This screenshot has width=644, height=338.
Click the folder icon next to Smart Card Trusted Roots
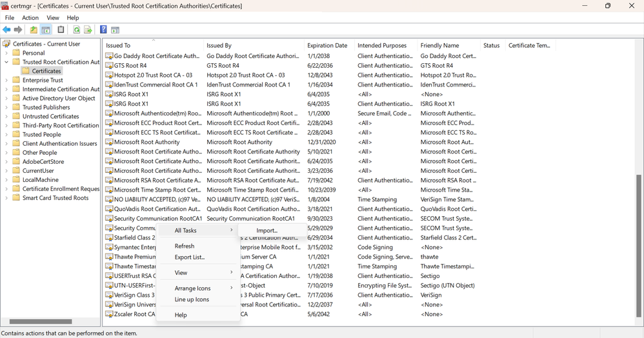pos(16,197)
